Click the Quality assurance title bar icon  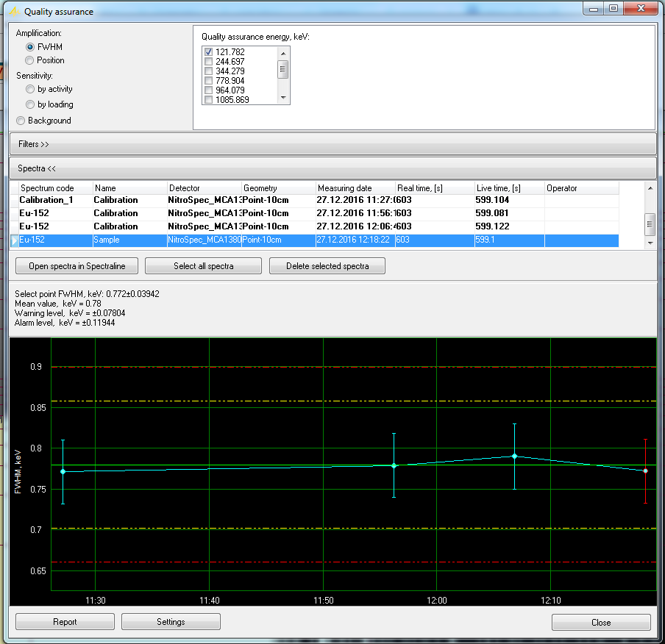click(x=13, y=12)
